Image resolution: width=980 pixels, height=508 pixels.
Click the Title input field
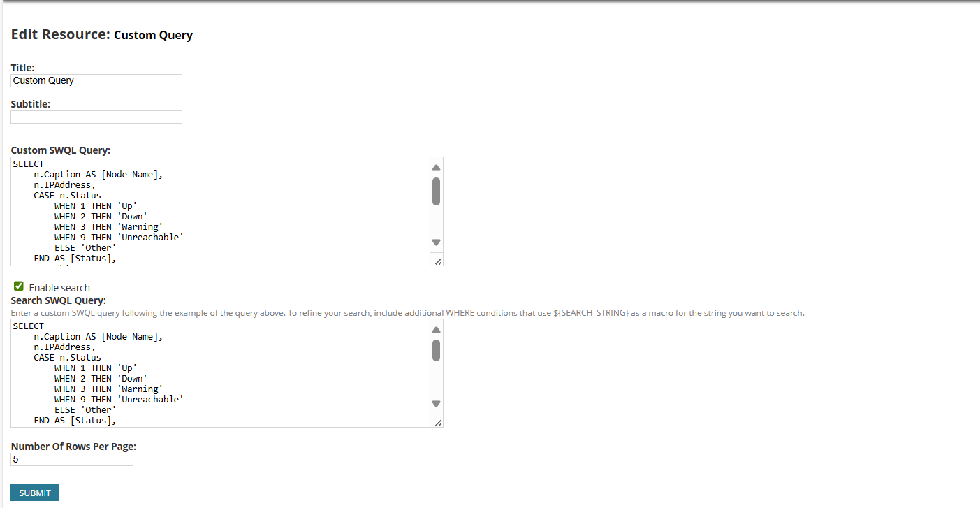(96, 81)
